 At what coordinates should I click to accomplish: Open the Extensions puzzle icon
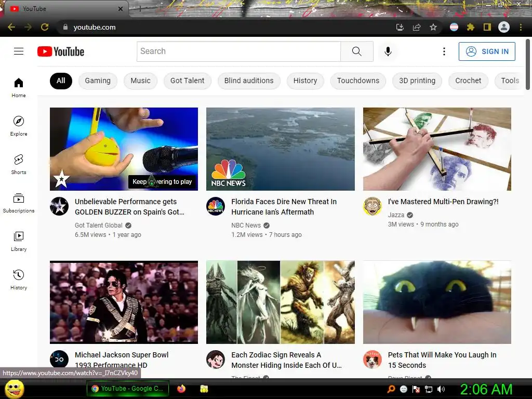pos(470,27)
